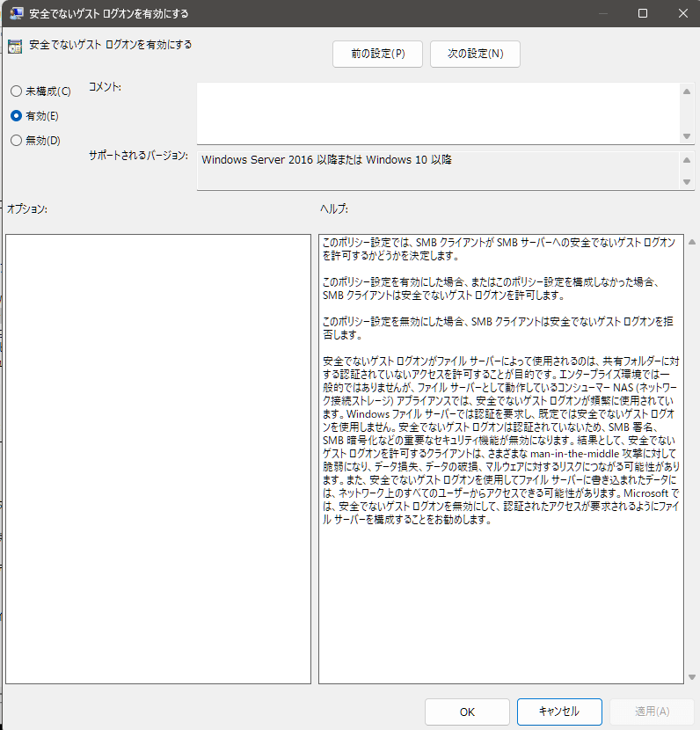The width and height of the screenshot is (700, 730).
Task: Confirm with the OK button
Action: (x=467, y=712)
